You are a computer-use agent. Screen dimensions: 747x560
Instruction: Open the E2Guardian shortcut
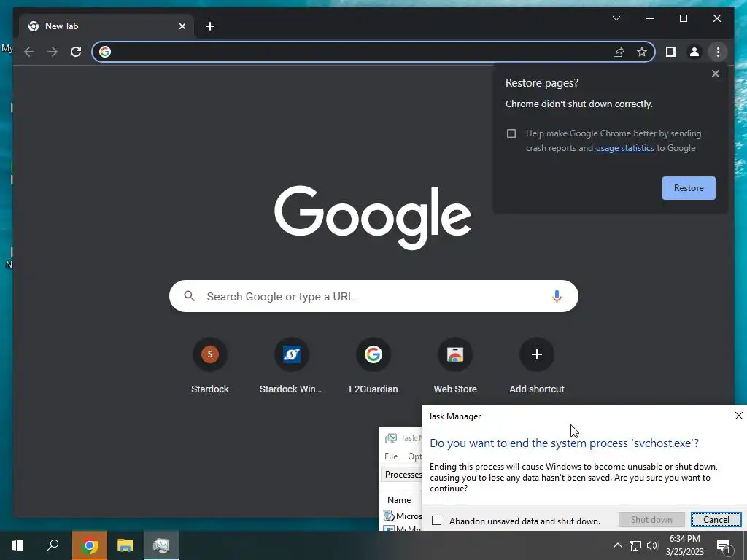pyautogui.click(x=373, y=366)
